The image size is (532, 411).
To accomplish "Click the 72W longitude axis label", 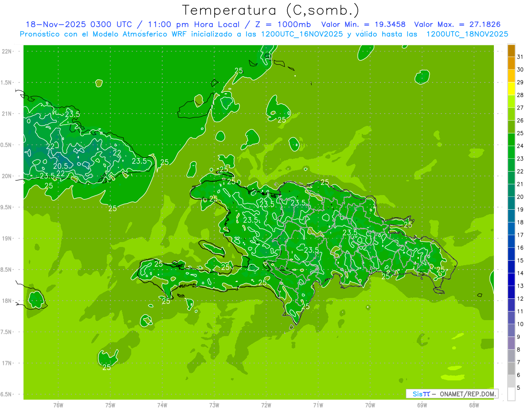I will click(x=266, y=405).
